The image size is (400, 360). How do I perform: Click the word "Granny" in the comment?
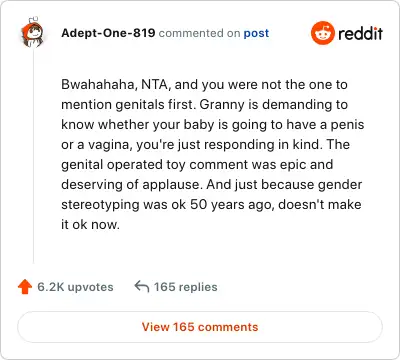222,105
